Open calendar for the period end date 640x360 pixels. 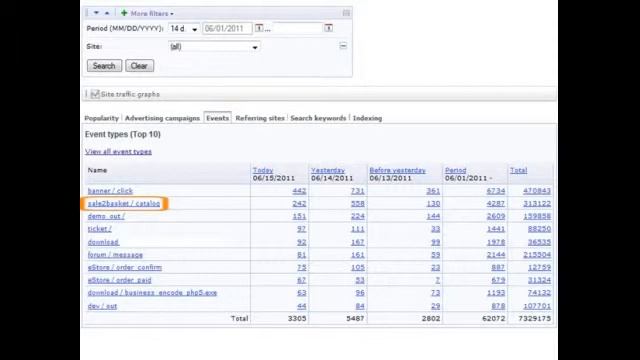tap(329, 28)
